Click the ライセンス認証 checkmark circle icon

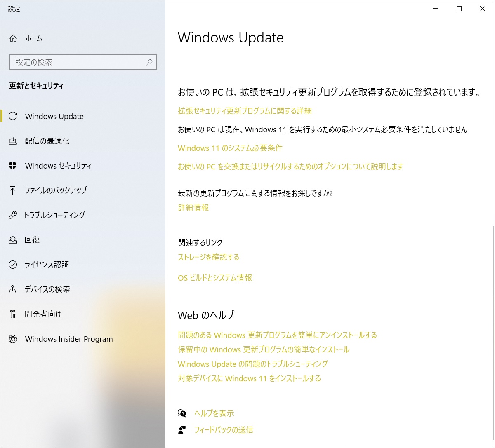click(13, 265)
